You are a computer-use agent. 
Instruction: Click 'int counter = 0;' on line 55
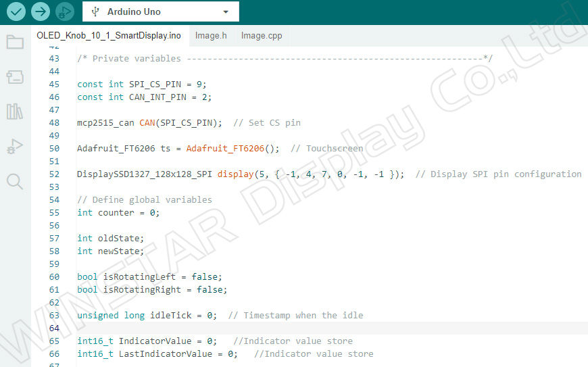[118, 213]
